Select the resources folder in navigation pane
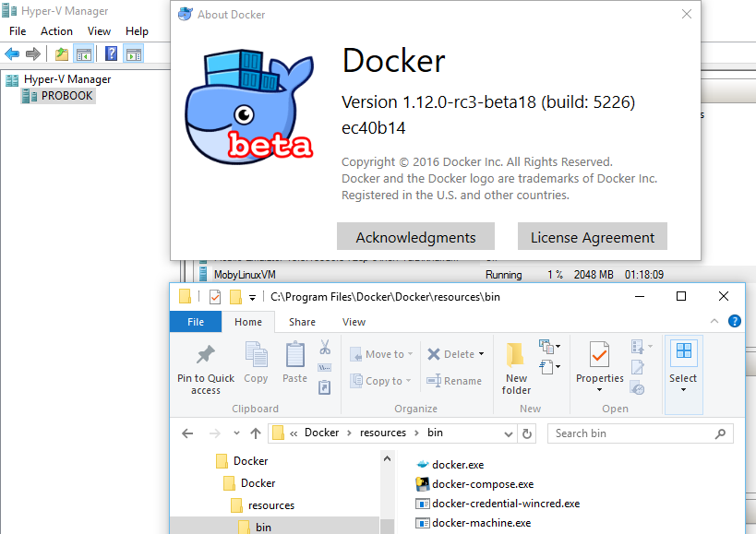Viewport: 756px width, 534px height. pyautogui.click(x=263, y=505)
